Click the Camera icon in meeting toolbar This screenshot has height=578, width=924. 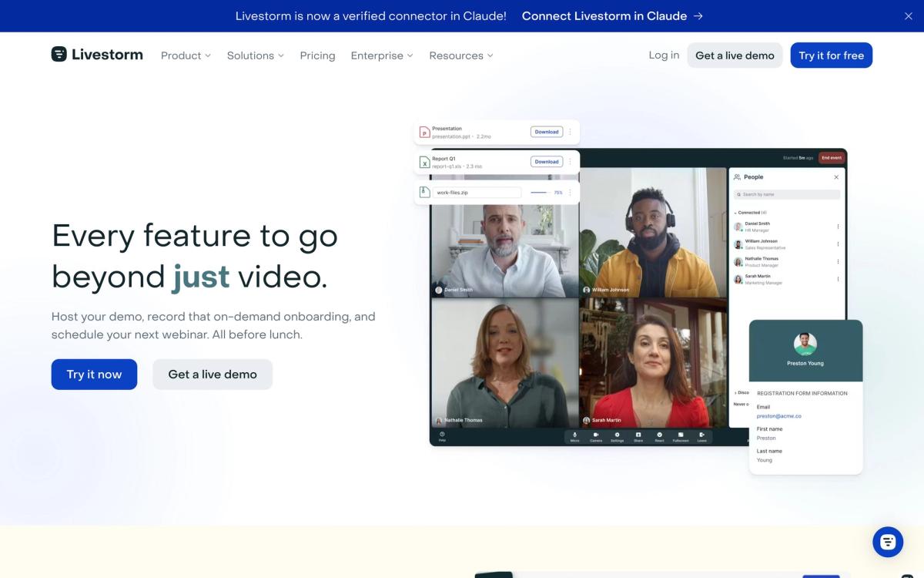(x=596, y=436)
